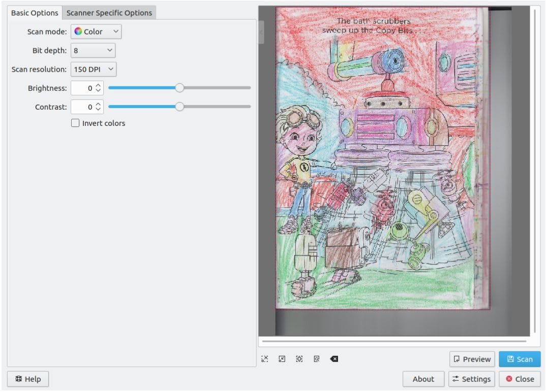Zoom into the current selection area
The height and width of the screenshot is (392, 546).
[x=299, y=358]
